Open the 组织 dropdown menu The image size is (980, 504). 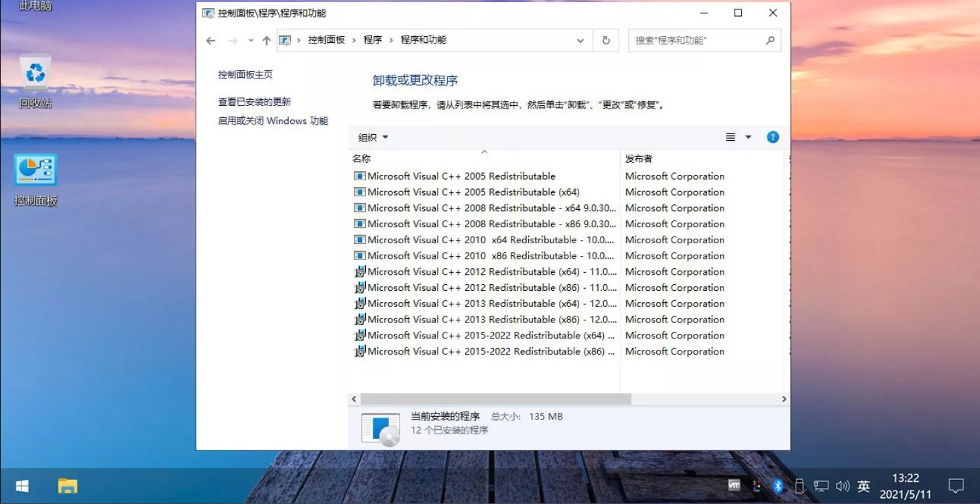tap(373, 137)
